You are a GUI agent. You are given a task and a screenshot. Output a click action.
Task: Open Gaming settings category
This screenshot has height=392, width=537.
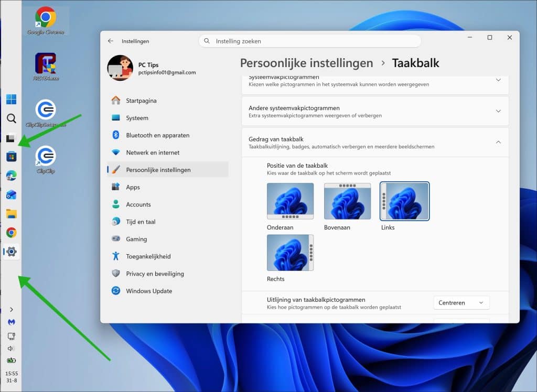pos(167,239)
